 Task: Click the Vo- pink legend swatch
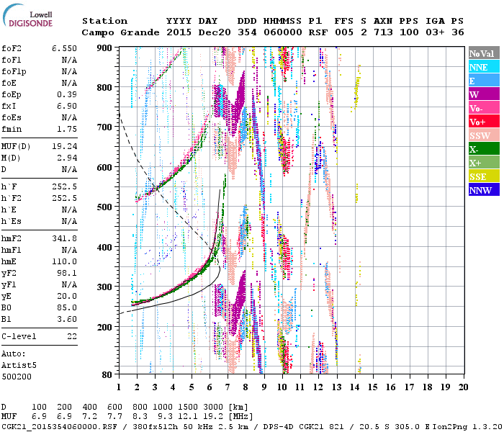(484, 108)
